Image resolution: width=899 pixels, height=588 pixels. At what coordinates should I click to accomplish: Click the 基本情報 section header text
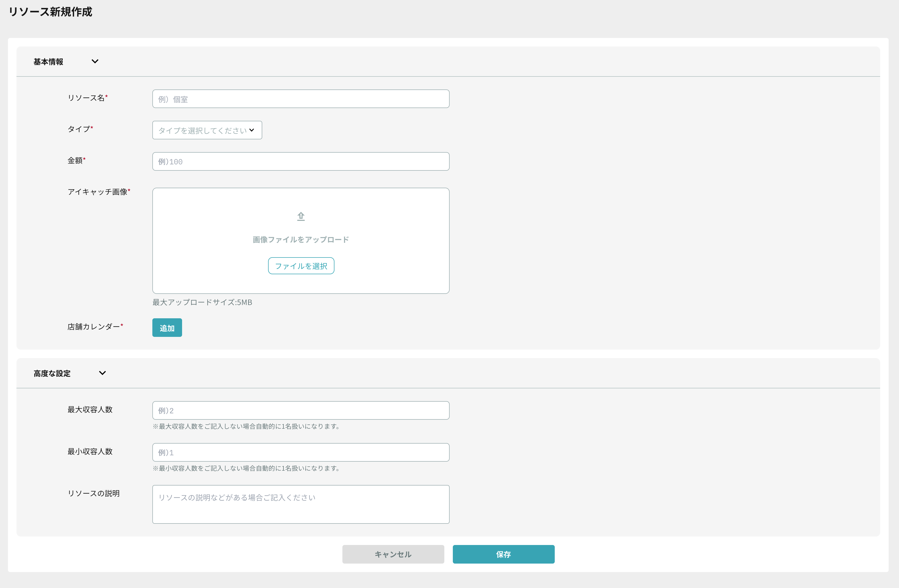[x=48, y=62]
